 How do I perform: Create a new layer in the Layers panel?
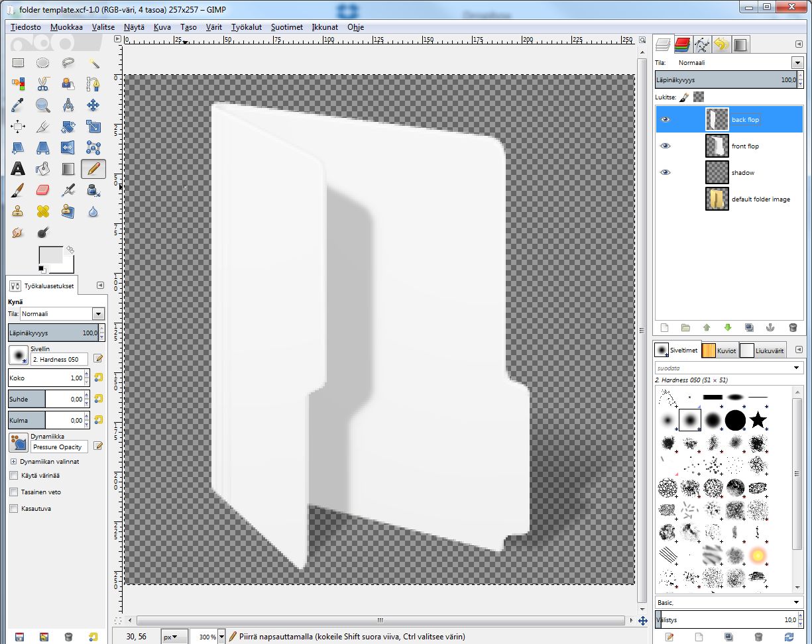point(664,327)
